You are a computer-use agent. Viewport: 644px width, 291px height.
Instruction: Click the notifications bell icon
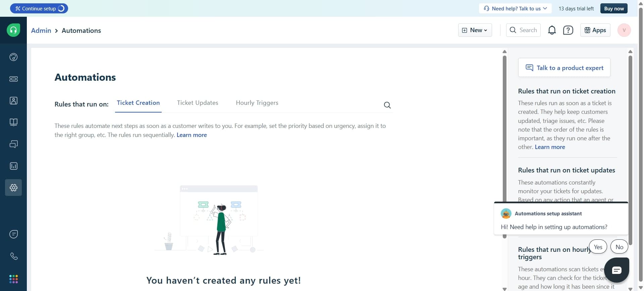pyautogui.click(x=552, y=30)
